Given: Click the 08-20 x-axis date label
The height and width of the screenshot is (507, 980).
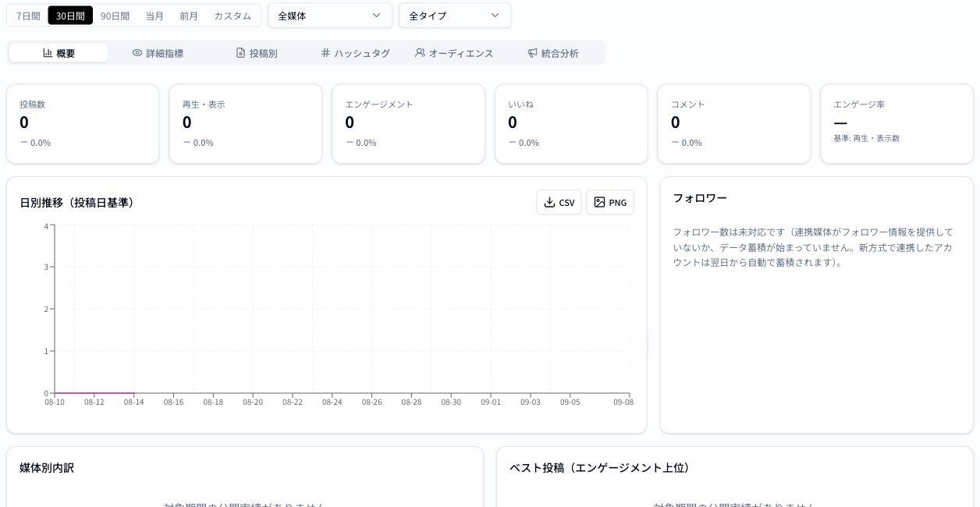Looking at the screenshot, I should [253, 402].
